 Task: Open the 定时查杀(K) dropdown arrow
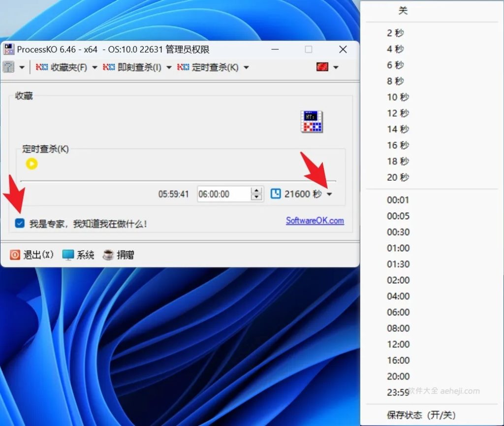(x=247, y=67)
